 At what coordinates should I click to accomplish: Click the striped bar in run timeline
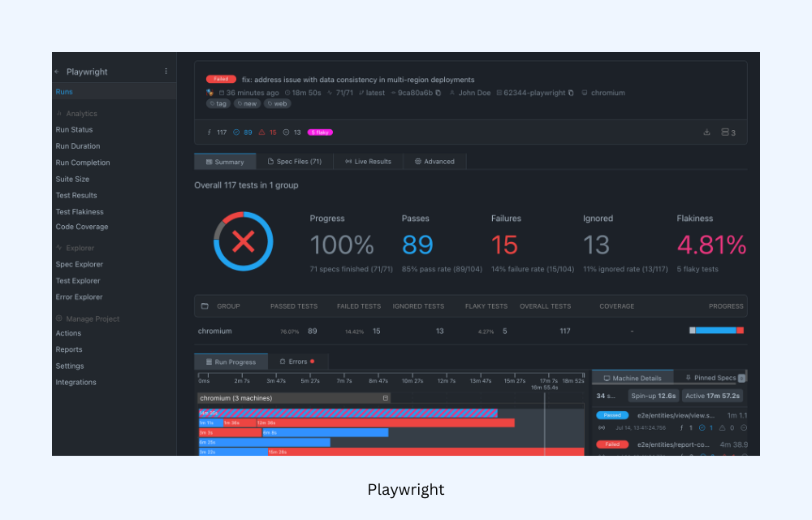pyautogui.click(x=349, y=413)
